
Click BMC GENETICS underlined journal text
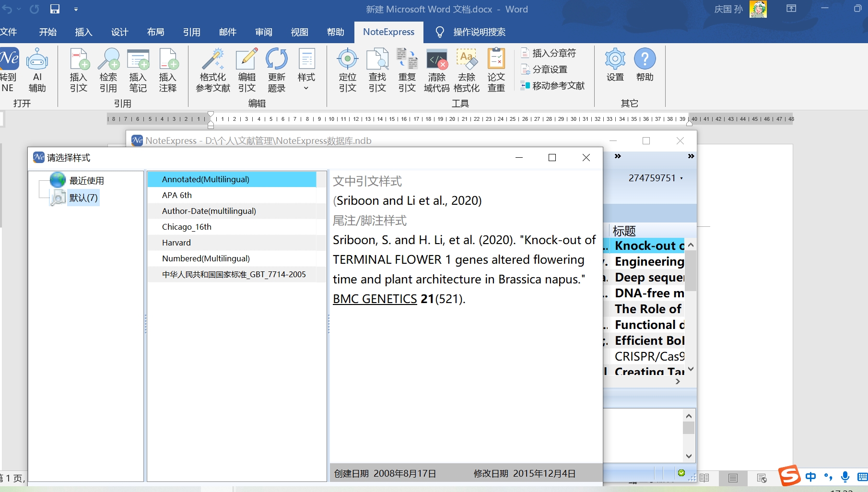[375, 299]
